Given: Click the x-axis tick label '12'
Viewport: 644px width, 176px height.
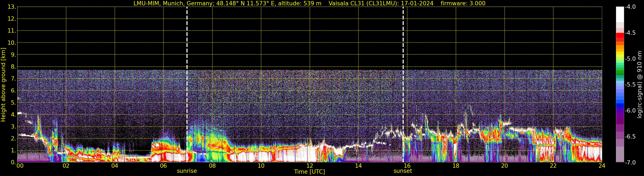Looking at the screenshot, I should (x=310, y=166).
